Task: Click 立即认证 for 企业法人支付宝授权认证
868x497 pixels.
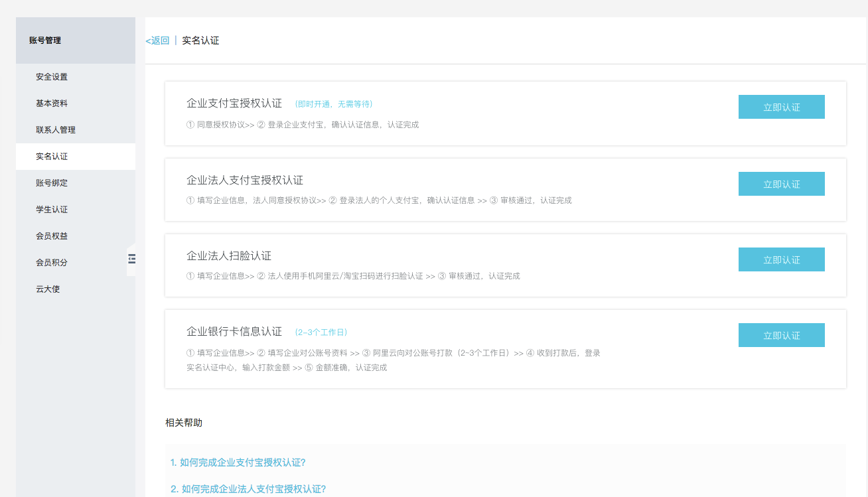Action: [x=781, y=183]
